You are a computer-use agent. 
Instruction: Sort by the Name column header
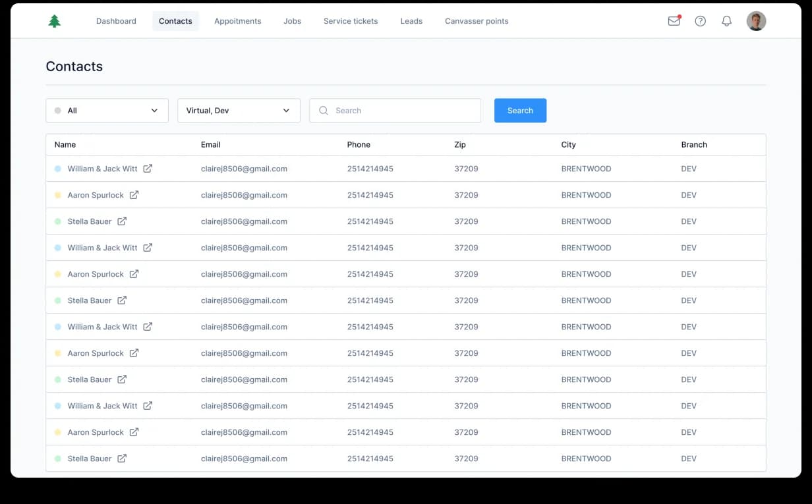tap(65, 145)
